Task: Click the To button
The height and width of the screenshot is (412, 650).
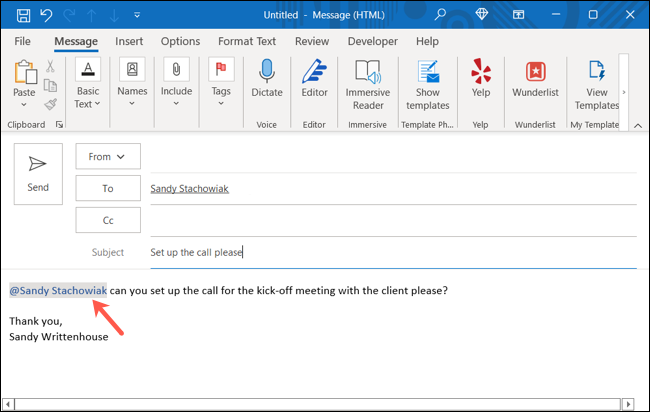Action: click(108, 188)
